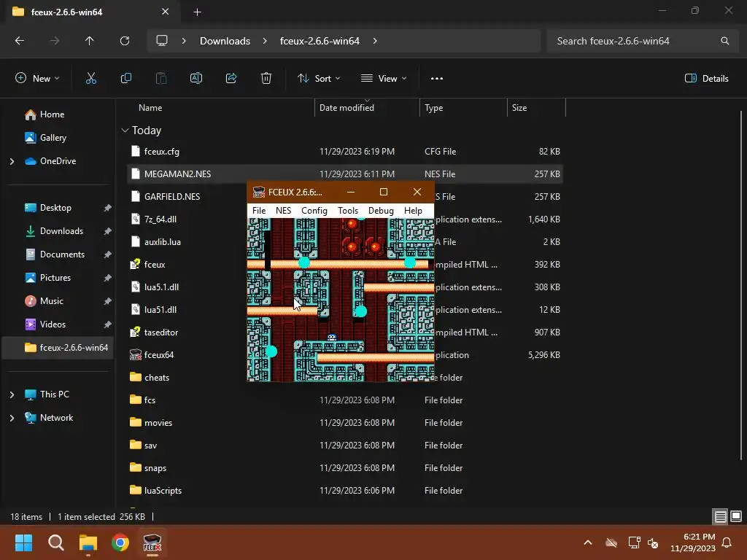Image resolution: width=747 pixels, height=560 pixels.
Task: Open Desktop in quick access
Action: pos(47,208)
